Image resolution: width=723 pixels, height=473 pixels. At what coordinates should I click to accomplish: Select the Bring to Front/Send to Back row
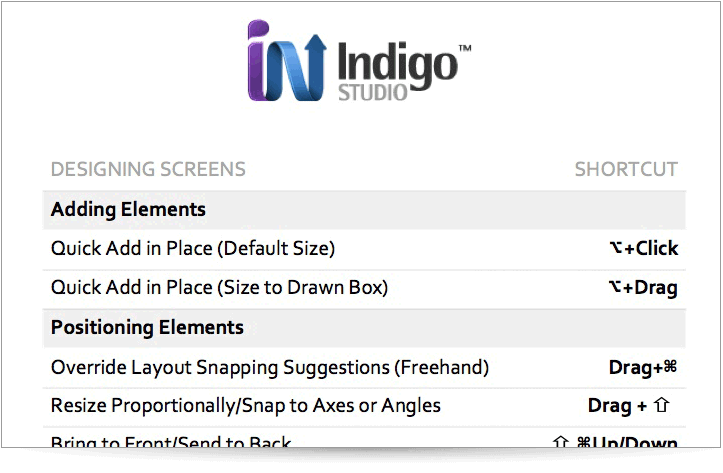pyautogui.click(x=364, y=438)
